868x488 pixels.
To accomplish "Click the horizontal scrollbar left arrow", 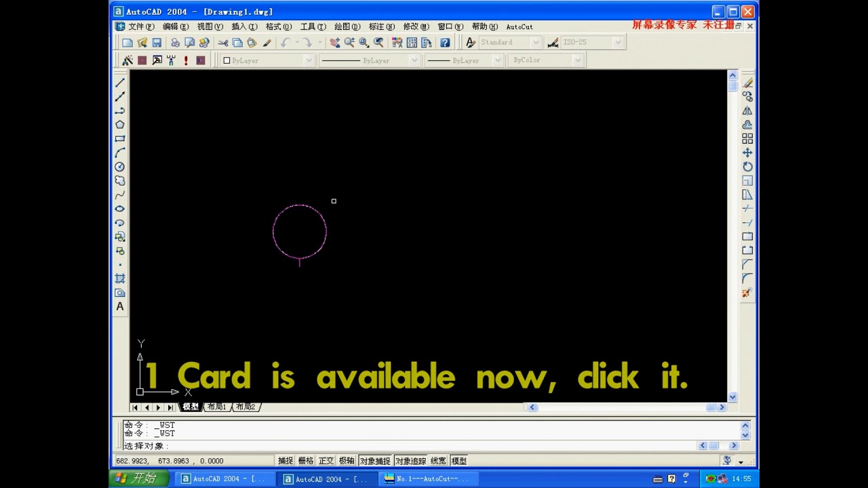I will (x=532, y=407).
